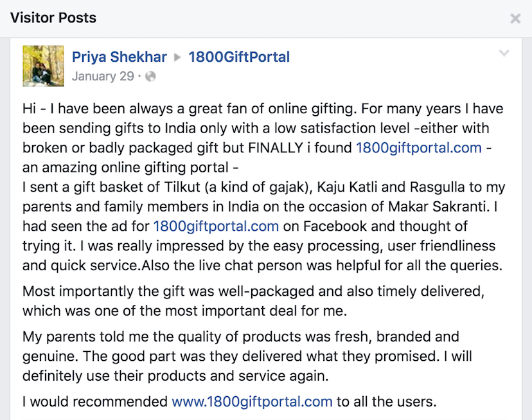
Task: Visit the www.1800giftportal.com recommended link
Action: pyautogui.click(x=252, y=402)
